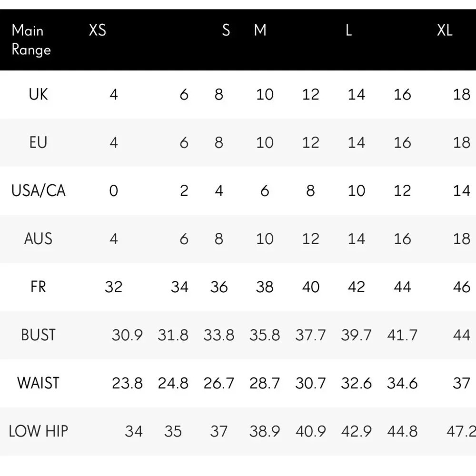This screenshot has height=476, width=476.
Task: Click the BUST row label
Action: pyautogui.click(x=38, y=335)
